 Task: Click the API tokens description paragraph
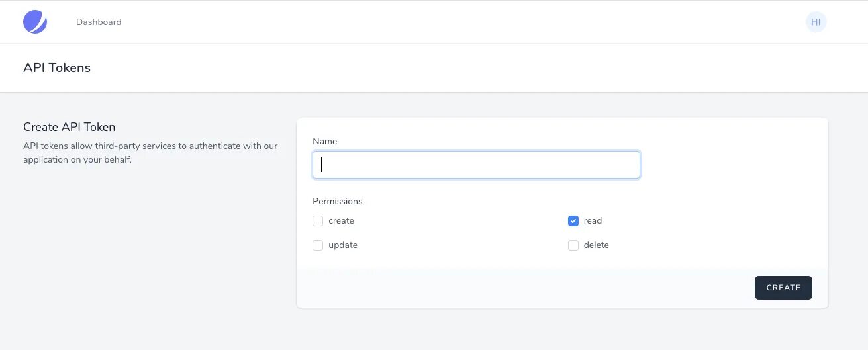click(x=150, y=152)
